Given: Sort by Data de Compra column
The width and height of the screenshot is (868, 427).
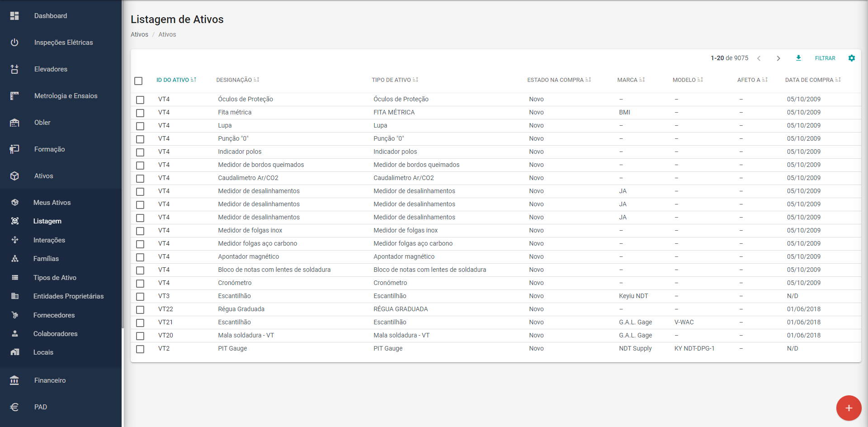Looking at the screenshot, I should pos(813,80).
